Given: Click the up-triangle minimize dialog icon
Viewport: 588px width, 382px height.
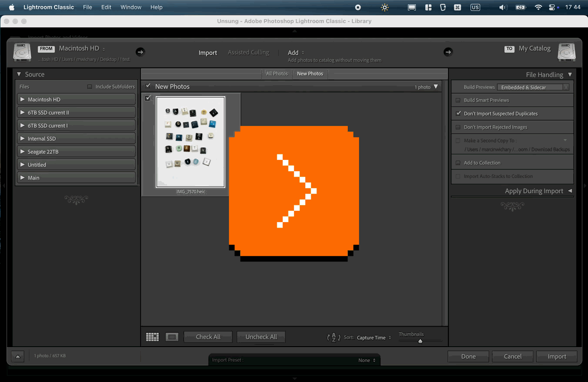Looking at the screenshot, I should click(18, 357).
